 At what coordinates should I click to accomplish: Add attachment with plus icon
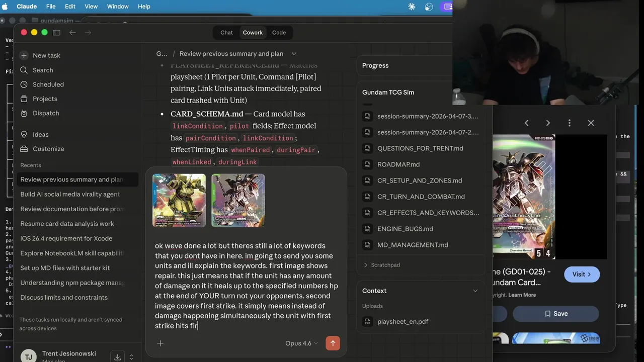(x=160, y=343)
